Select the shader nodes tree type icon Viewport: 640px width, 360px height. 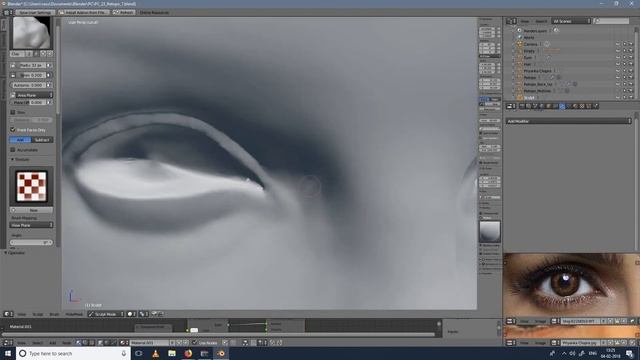[79, 343]
